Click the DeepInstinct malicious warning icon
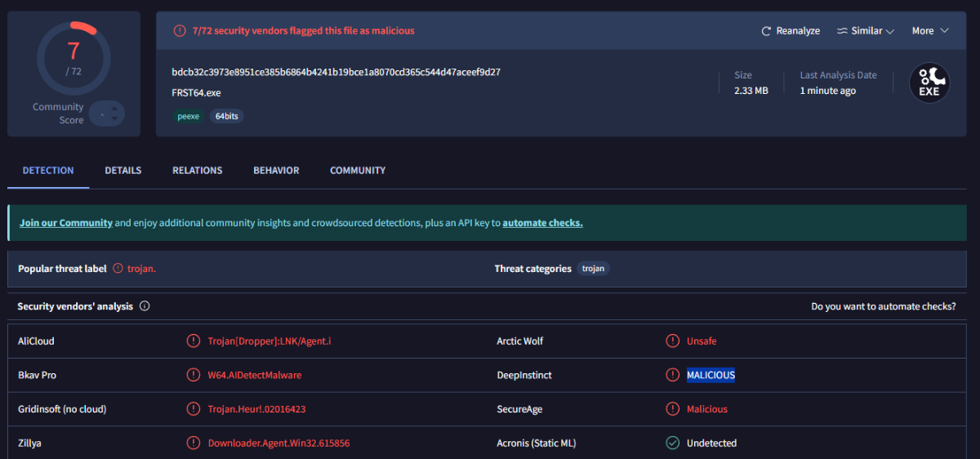Viewport: 980px width, 459px height. [672, 376]
